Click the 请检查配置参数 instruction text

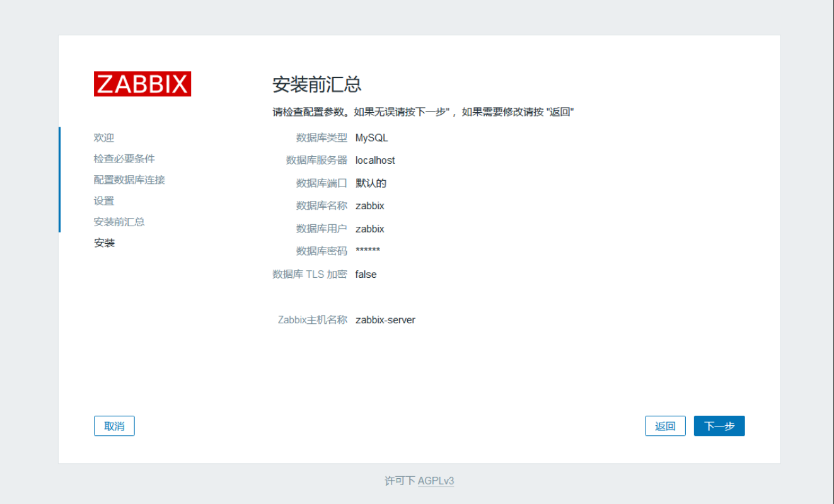click(x=424, y=112)
